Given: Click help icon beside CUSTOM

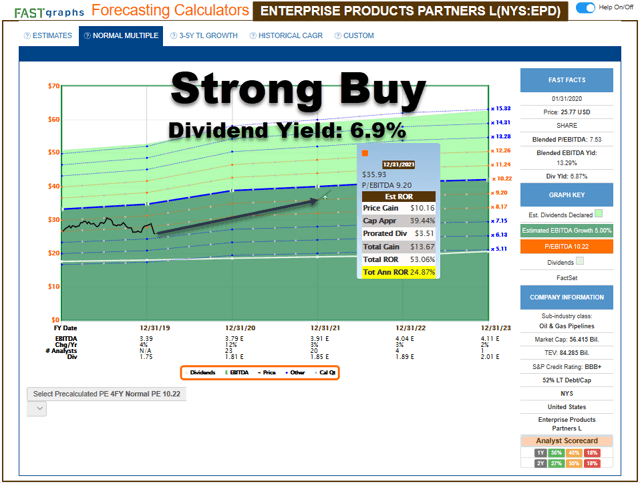Looking at the screenshot, I should pyautogui.click(x=338, y=36).
